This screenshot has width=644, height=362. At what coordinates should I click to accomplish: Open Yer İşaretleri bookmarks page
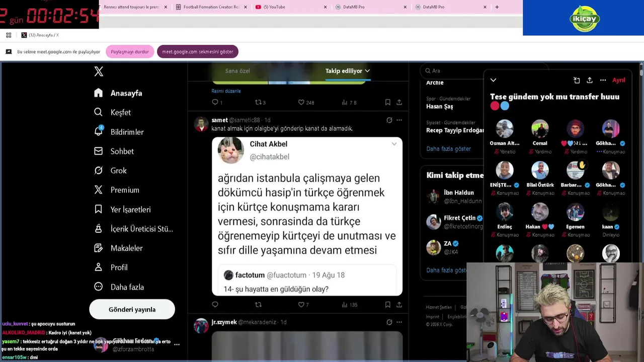pos(122,209)
